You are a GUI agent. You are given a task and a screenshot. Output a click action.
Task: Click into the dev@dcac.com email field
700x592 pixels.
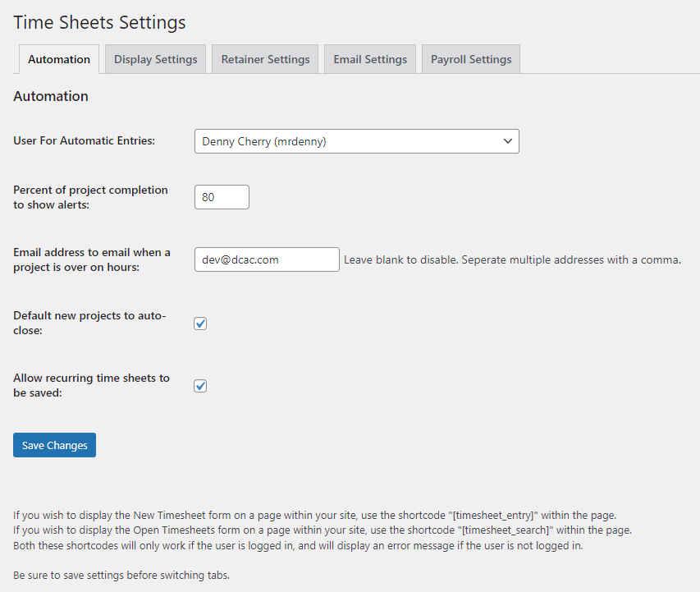(x=267, y=259)
